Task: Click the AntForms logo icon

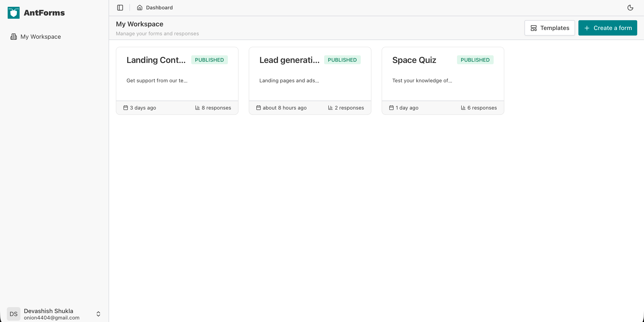Action: point(13,13)
